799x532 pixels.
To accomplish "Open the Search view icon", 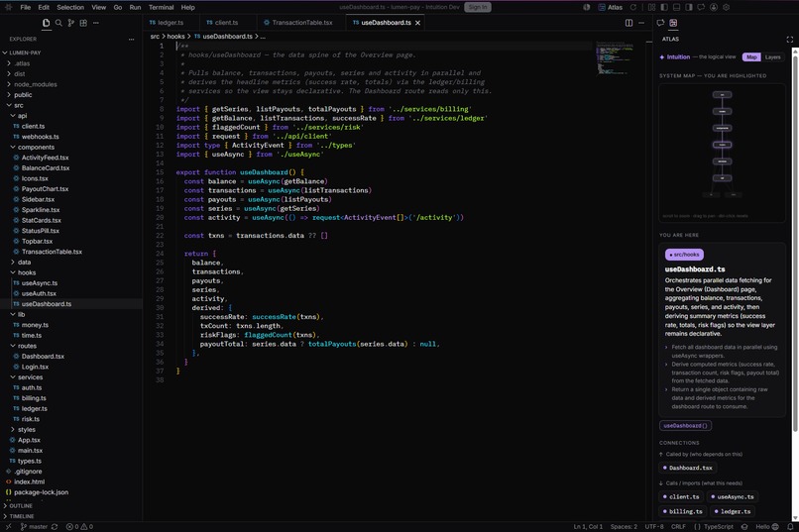I will click(58, 23).
